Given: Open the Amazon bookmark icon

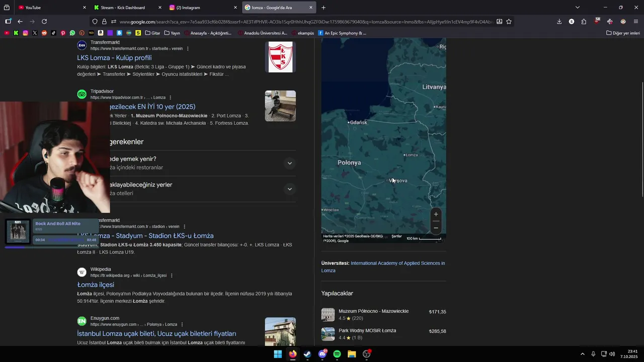Looking at the screenshot, I should coord(101,33).
